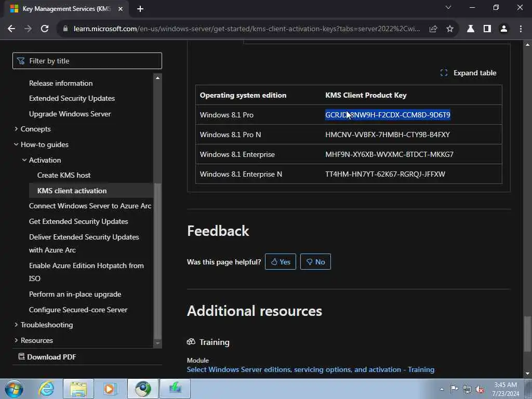532x399 pixels.
Task: Click the browser forward arrow
Action: 28,29
